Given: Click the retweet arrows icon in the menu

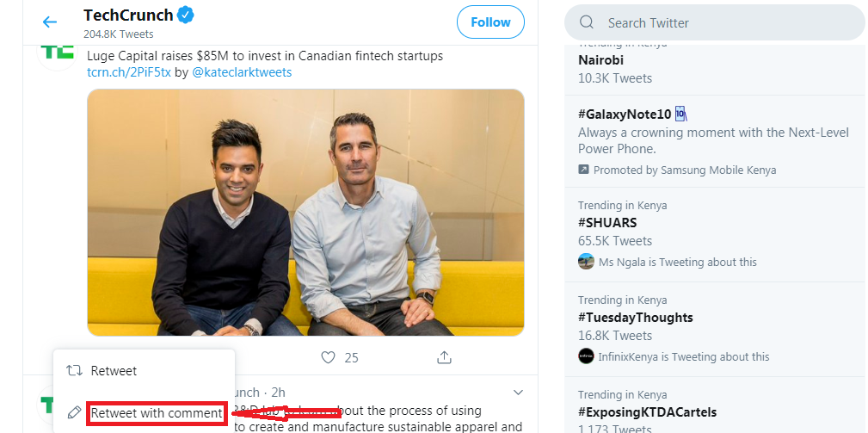Looking at the screenshot, I should [74, 371].
